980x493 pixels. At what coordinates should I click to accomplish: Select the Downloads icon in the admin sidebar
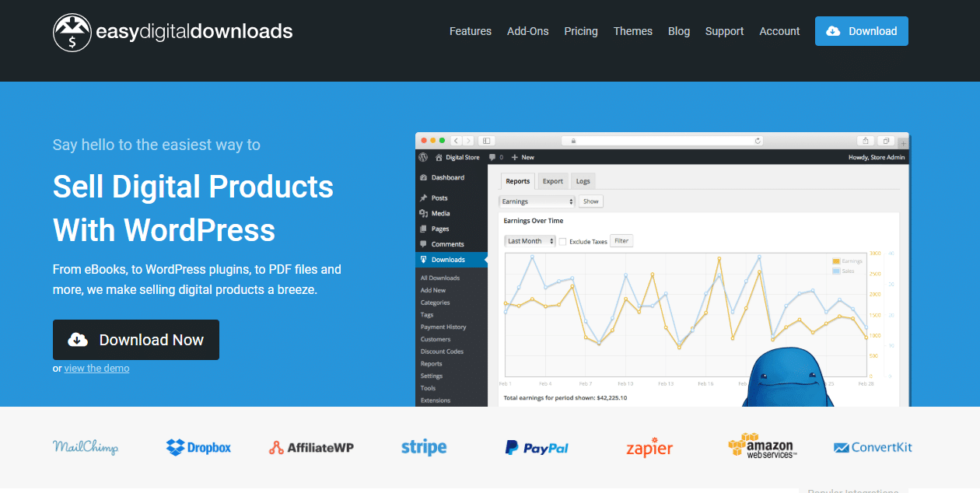click(422, 259)
